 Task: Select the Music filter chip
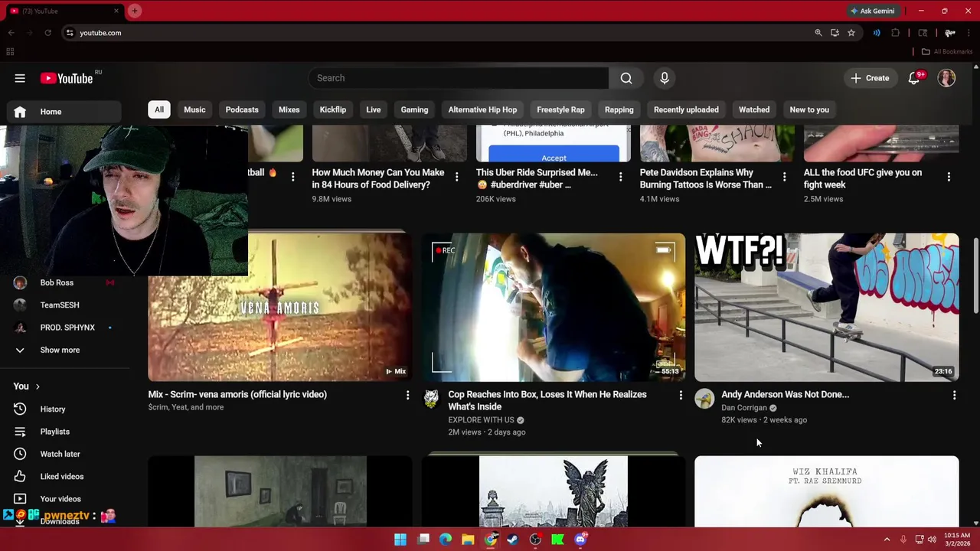pyautogui.click(x=194, y=109)
